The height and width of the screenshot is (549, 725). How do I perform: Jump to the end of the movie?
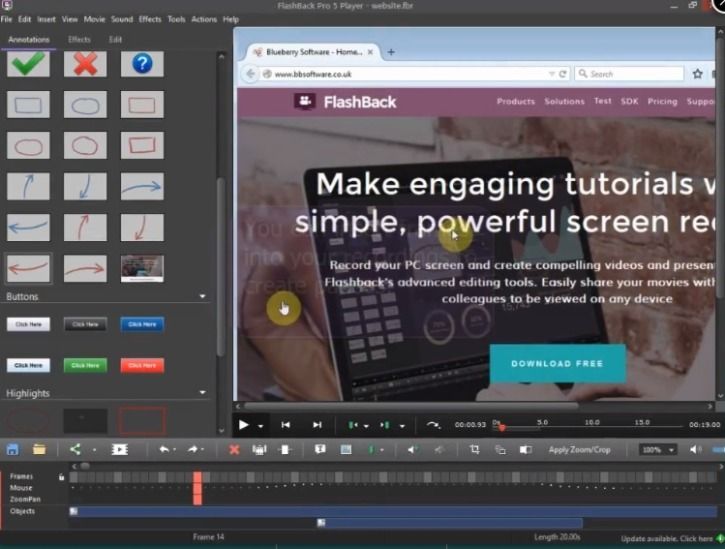pos(317,425)
